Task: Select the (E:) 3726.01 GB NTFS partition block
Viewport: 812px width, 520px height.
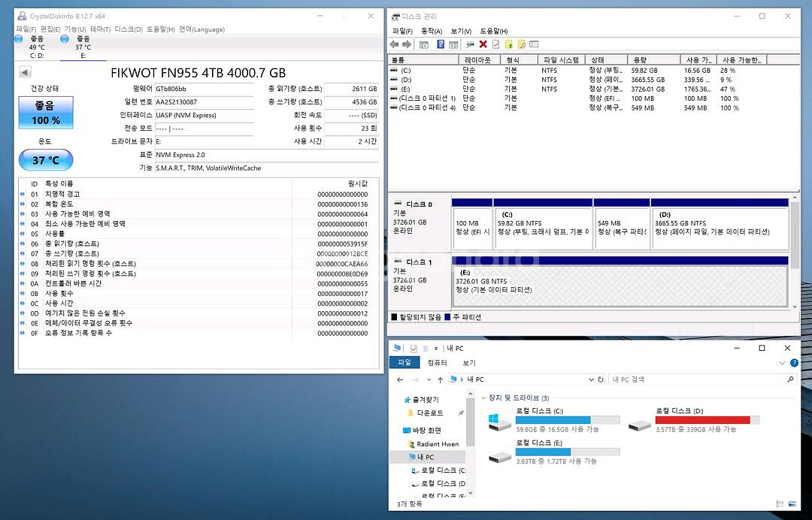Action: (x=620, y=282)
